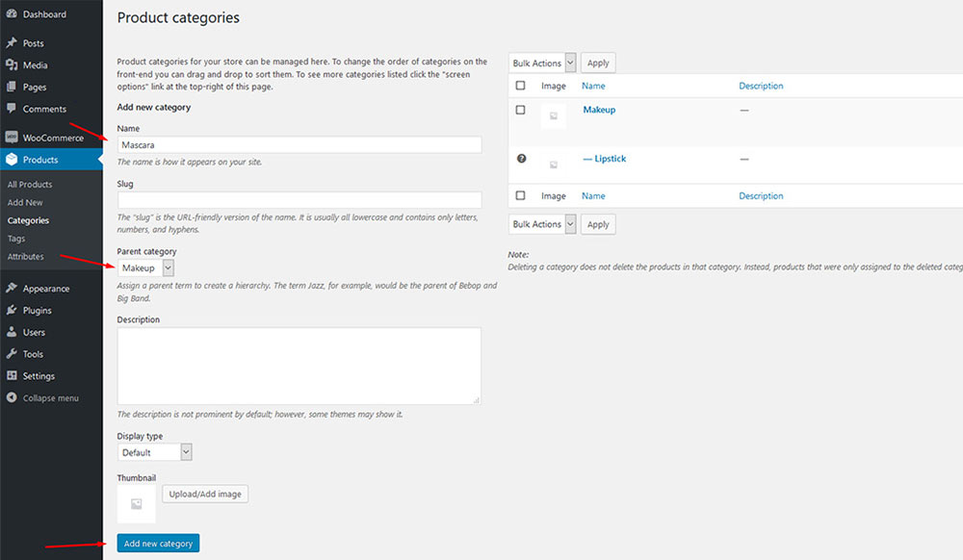Click the WooCommerce logo icon
The height and width of the screenshot is (560, 963).
click(11, 138)
